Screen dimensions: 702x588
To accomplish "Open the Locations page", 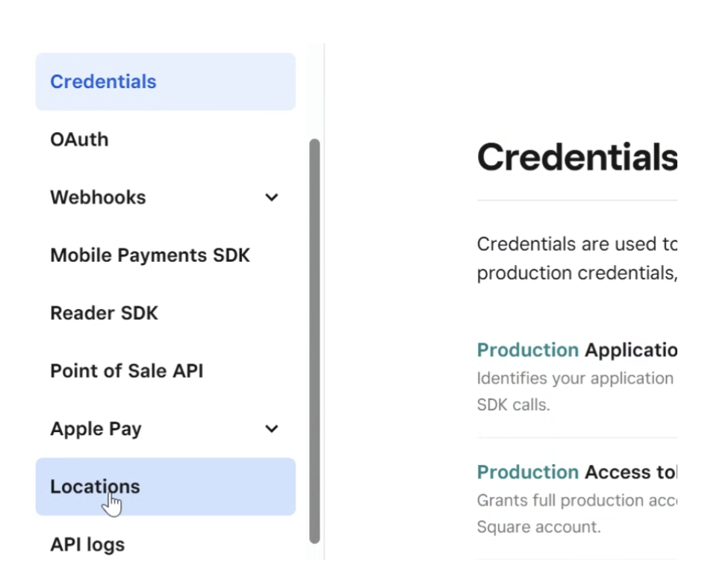I will point(95,487).
